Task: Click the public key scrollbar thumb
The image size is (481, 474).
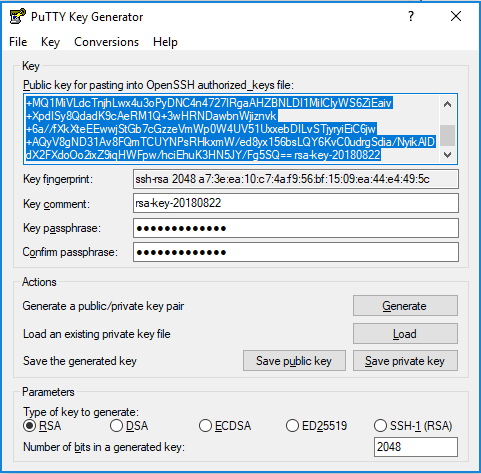Action: 447,135
